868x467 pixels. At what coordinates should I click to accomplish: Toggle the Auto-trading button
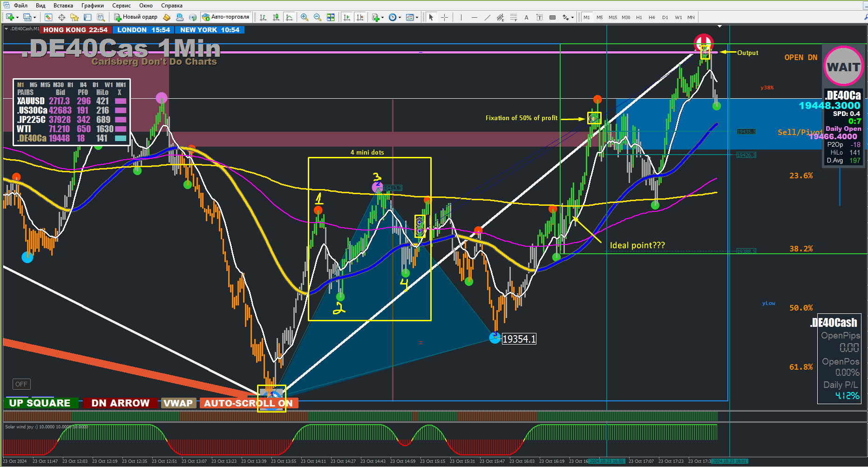pos(226,17)
